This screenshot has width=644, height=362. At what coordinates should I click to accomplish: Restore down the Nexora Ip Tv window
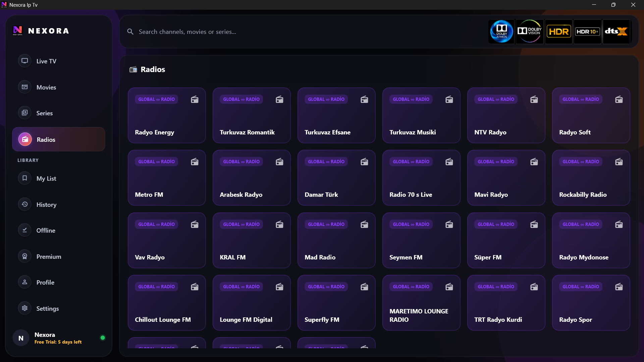pyautogui.click(x=613, y=5)
